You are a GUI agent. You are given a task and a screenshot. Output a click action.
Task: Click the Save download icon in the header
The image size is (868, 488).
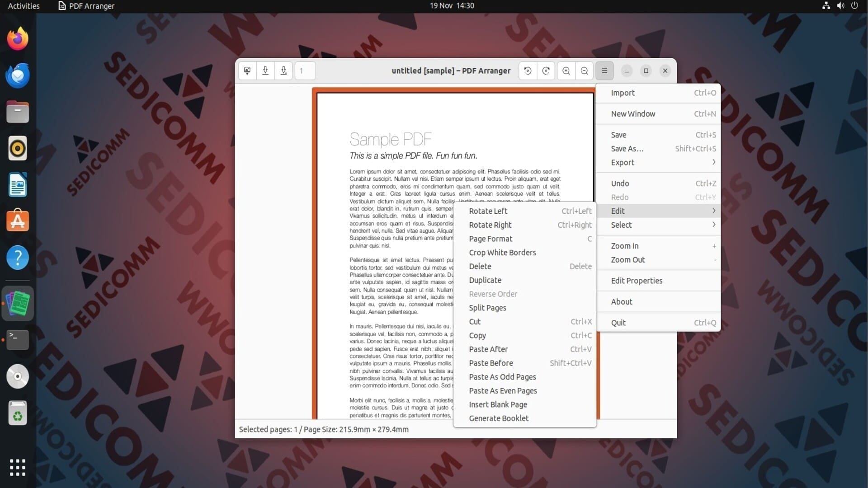pyautogui.click(x=265, y=70)
